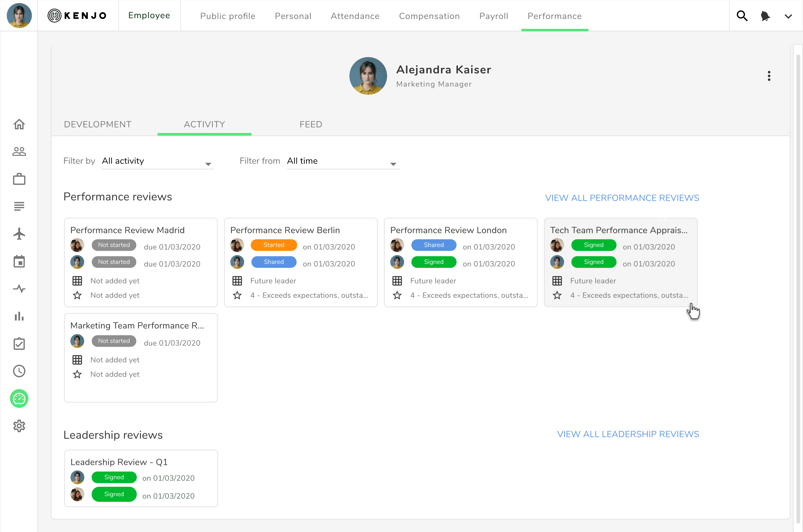This screenshot has width=803, height=532.
Task: Click the notification bell icon
Action: pos(765,16)
